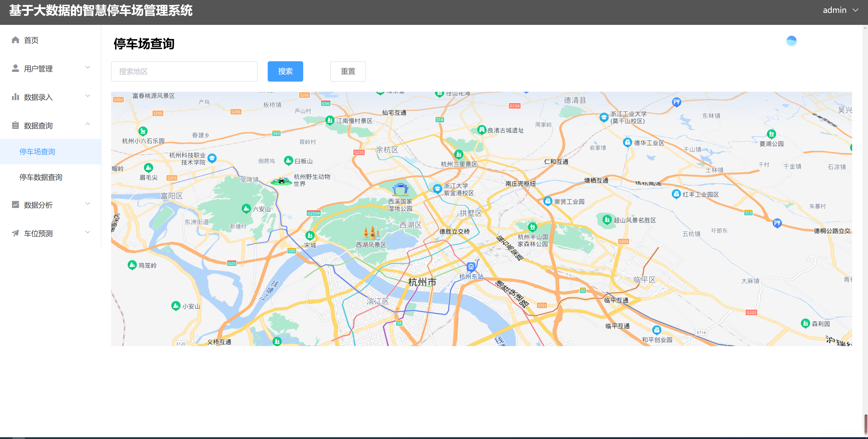This screenshot has width=868, height=439.
Task: Click the blue round floating icon top right
Action: [x=791, y=41]
